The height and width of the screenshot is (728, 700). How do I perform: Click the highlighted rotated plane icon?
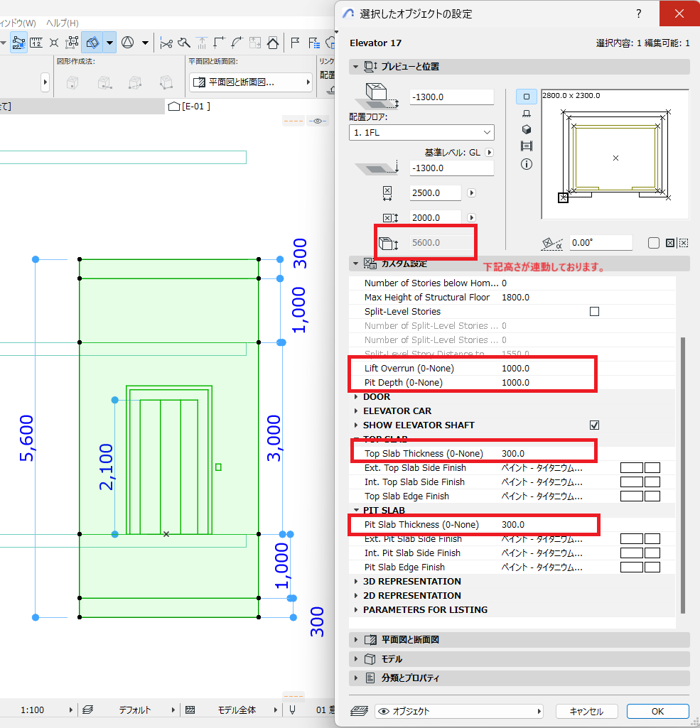[92, 43]
